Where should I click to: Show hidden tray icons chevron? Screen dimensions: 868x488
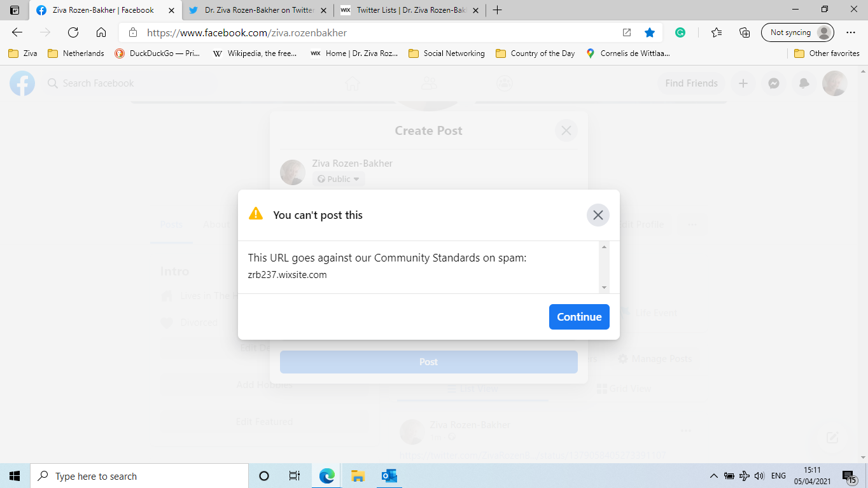pos(713,476)
